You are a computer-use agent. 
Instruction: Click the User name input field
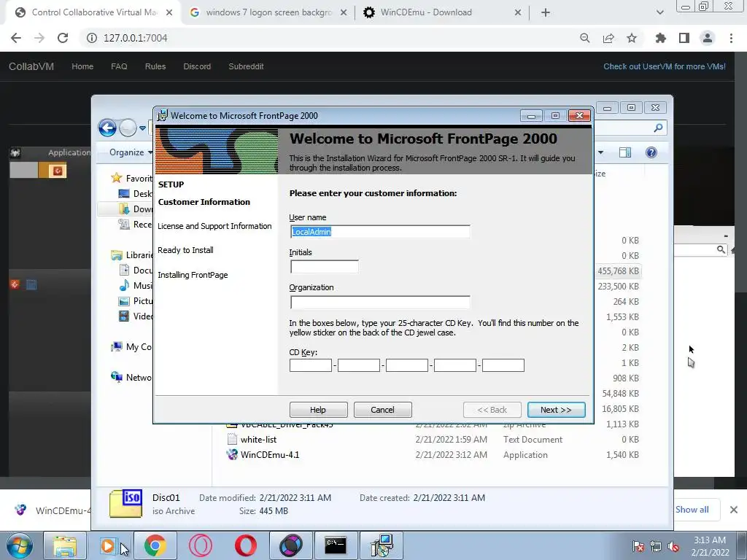click(x=380, y=231)
